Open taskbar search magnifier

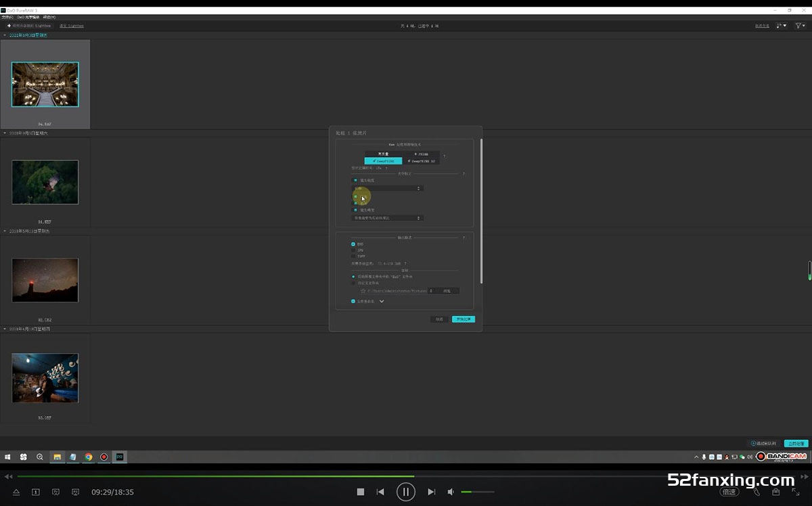40,457
